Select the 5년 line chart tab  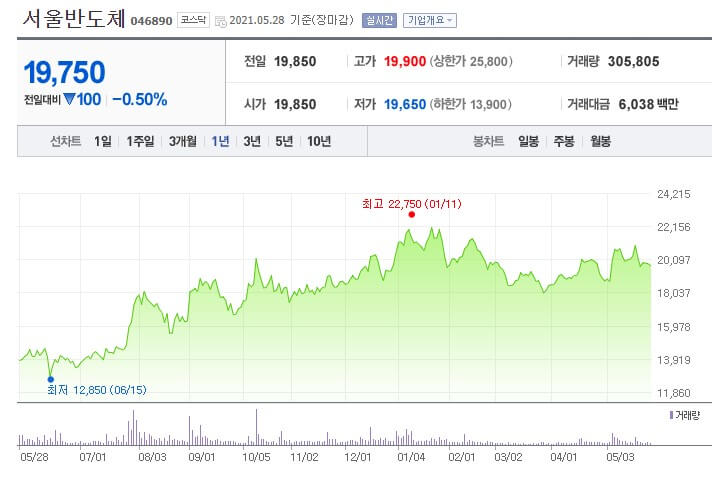click(284, 141)
